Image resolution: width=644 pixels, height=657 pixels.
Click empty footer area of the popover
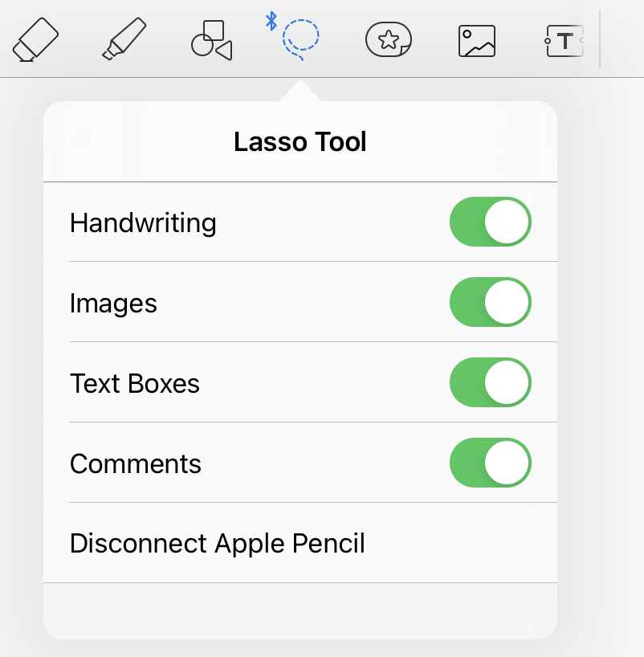tap(300, 610)
